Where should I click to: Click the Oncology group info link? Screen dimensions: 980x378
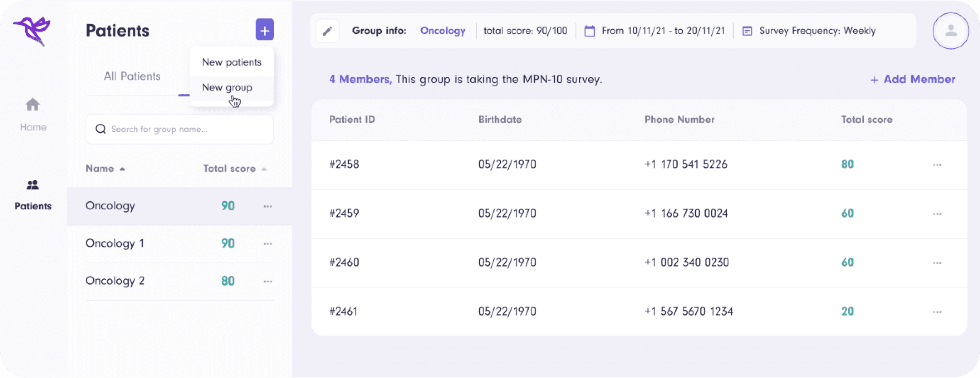pos(443,31)
